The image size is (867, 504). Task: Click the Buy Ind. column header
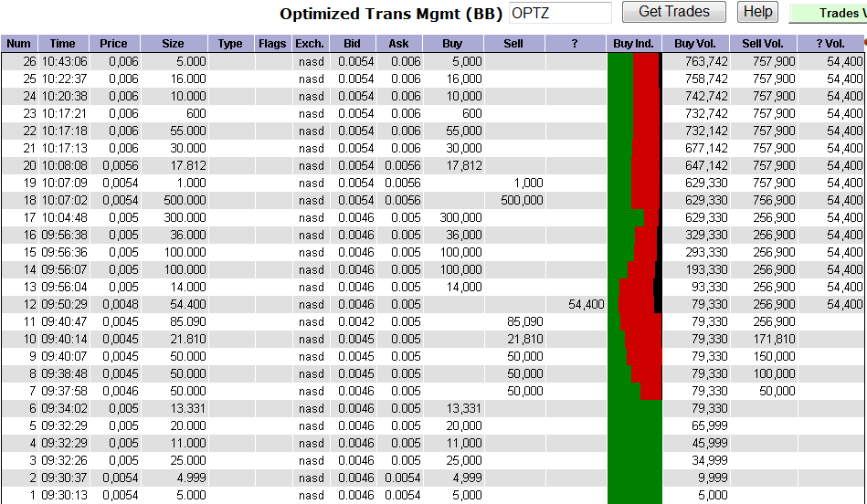tap(633, 44)
